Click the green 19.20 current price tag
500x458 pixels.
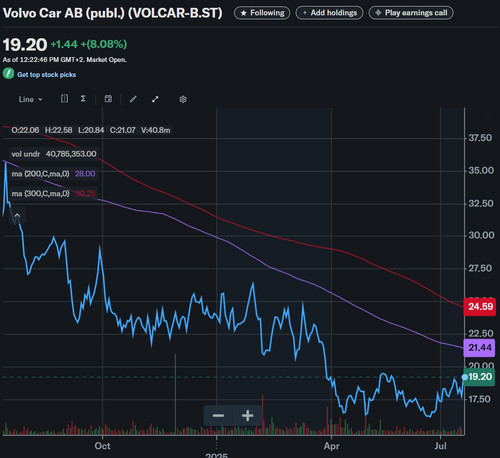(479, 377)
